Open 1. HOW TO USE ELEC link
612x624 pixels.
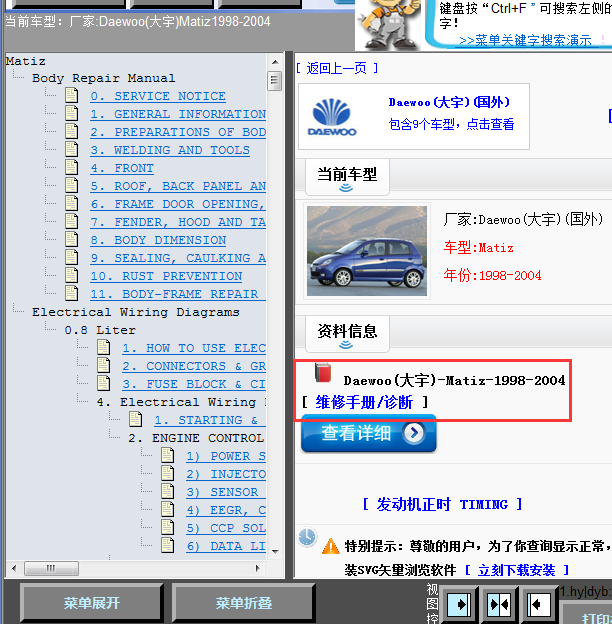[194, 348]
